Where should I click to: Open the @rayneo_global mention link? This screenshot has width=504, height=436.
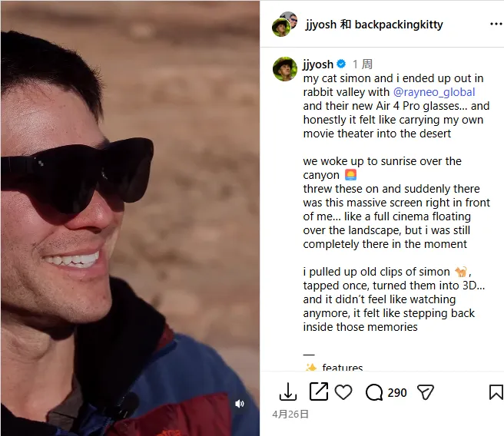pos(434,92)
